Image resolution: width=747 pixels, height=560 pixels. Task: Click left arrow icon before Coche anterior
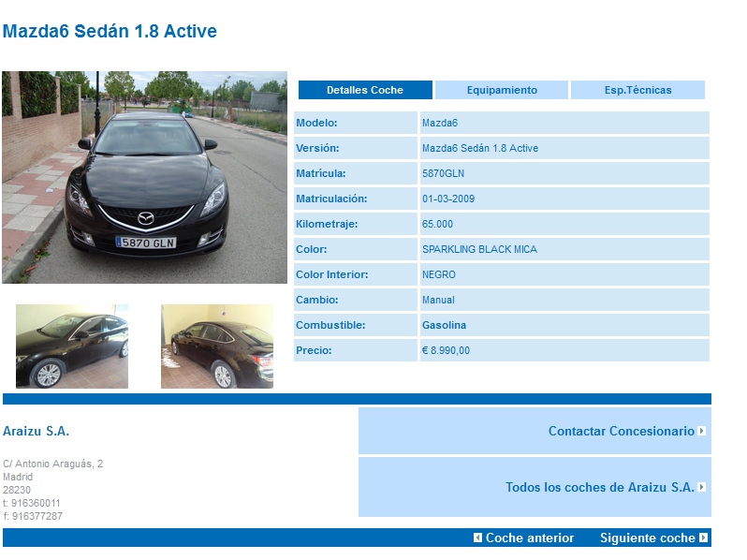[x=477, y=538]
